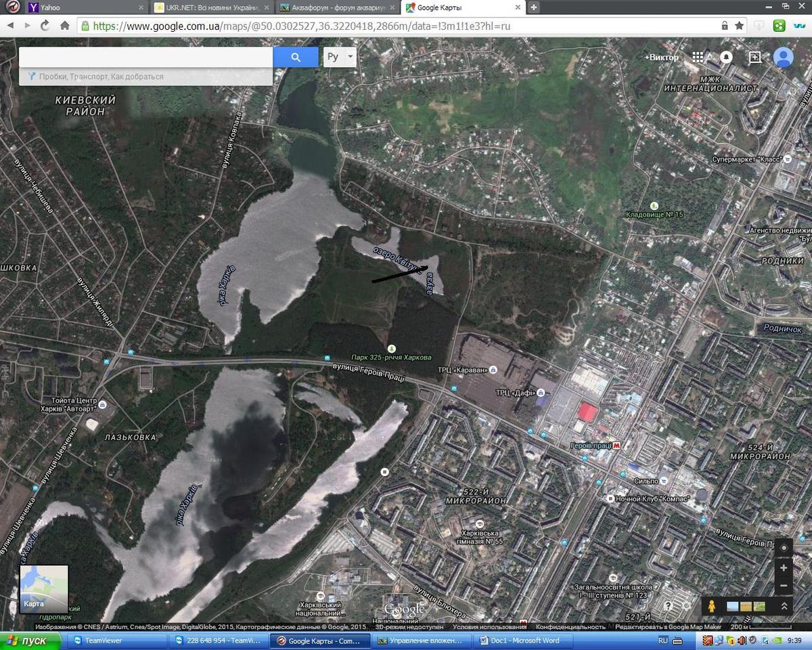Click inside the Google Maps search field
This screenshot has height=650, width=812.
(145, 58)
